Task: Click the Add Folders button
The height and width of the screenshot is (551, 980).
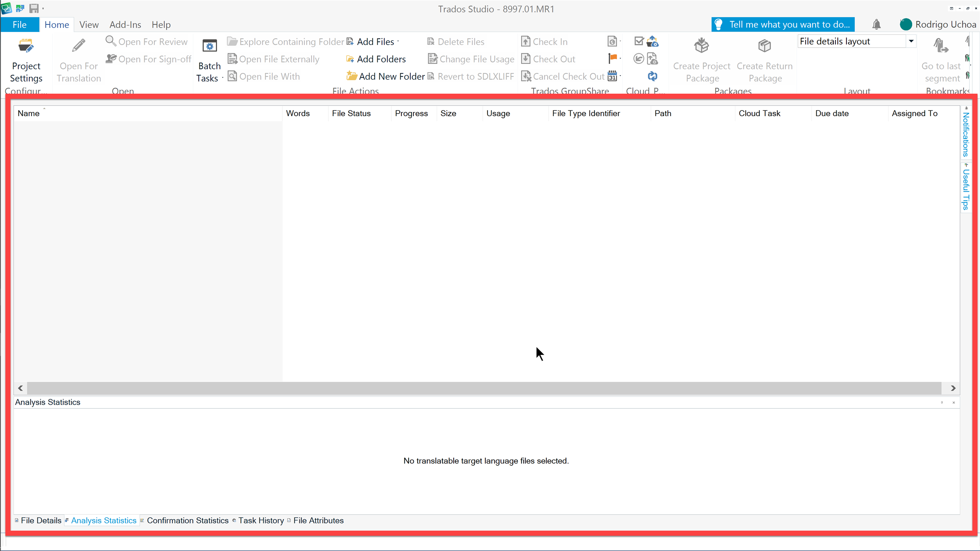Action: point(376,59)
